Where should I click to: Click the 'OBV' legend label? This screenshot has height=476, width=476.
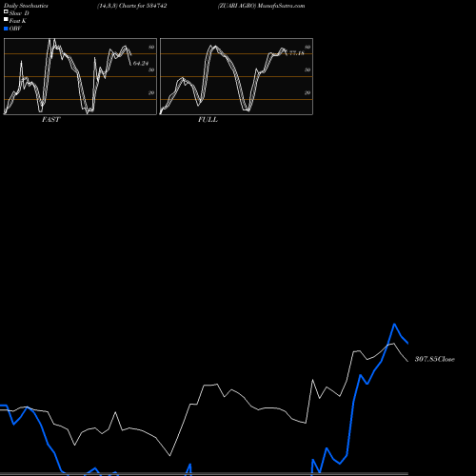pyautogui.click(x=15, y=29)
